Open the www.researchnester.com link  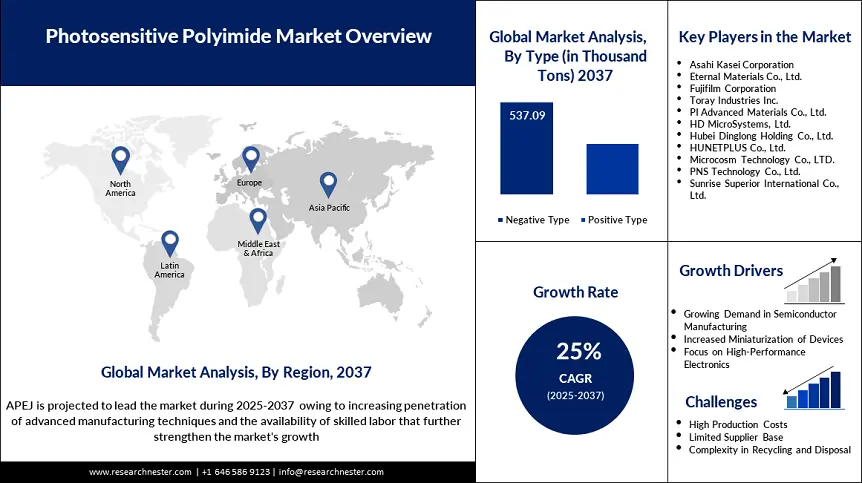pos(141,472)
